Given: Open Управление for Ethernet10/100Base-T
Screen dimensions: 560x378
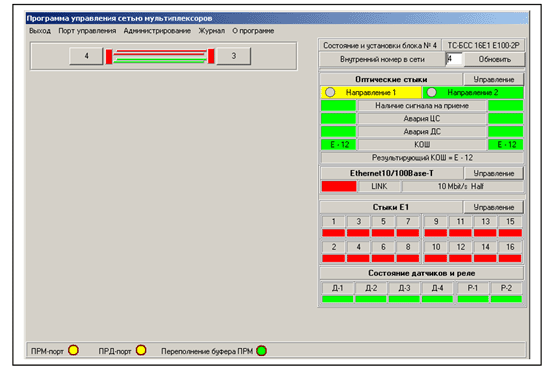Looking at the screenshot, I should click(x=494, y=173).
